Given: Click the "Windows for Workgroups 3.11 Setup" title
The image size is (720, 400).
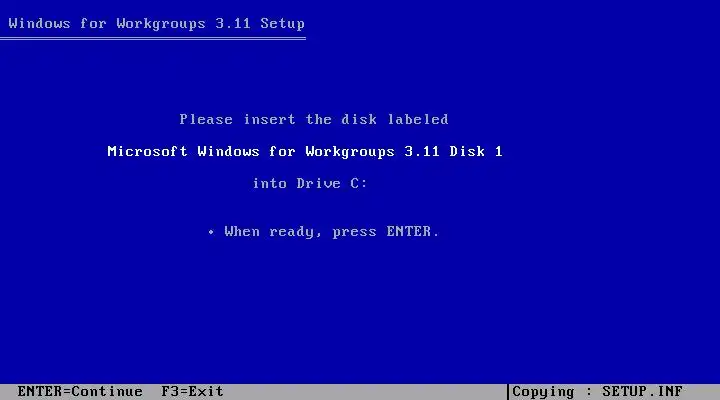Looking at the screenshot, I should [x=157, y=23].
